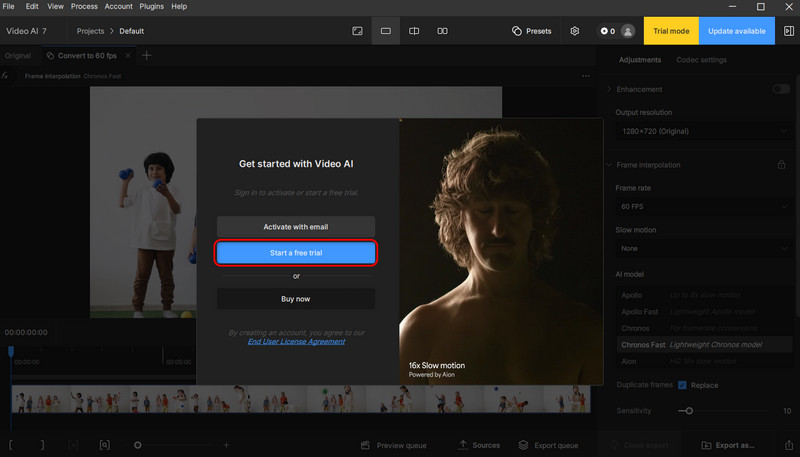
Task: Click the fit-to-screen preview icon
Action: coord(357,31)
